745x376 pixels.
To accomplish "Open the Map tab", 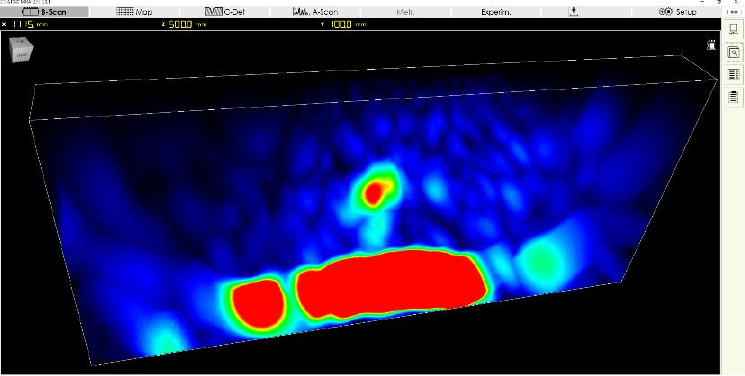I will coord(134,12).
